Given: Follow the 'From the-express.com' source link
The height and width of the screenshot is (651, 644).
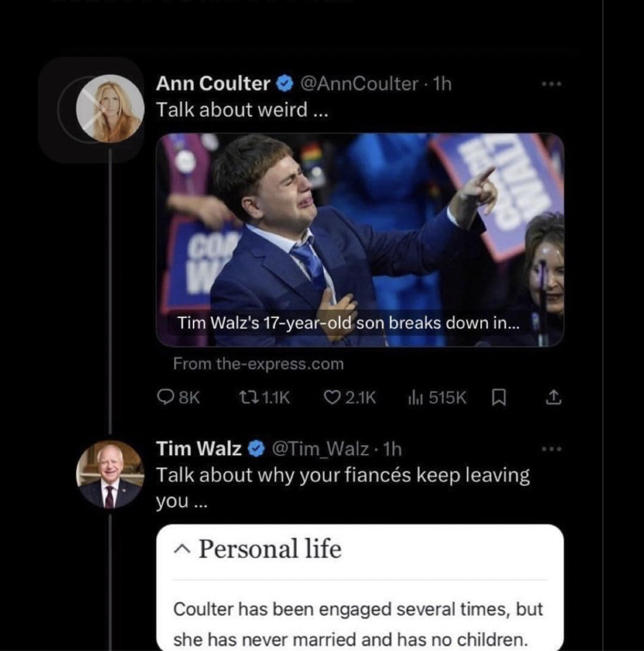Looking at the screenshot, I should tap(258, 363).
